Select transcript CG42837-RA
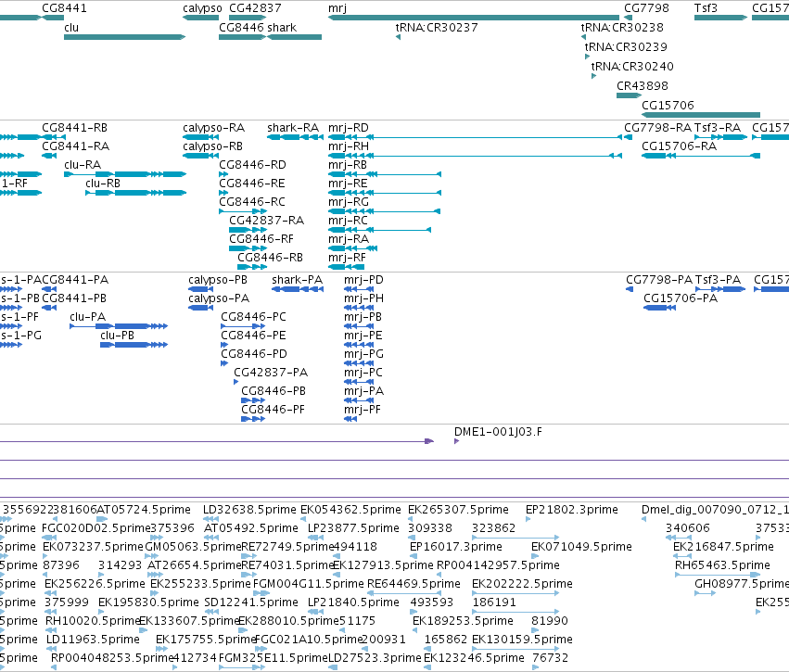 pos(248,230)
